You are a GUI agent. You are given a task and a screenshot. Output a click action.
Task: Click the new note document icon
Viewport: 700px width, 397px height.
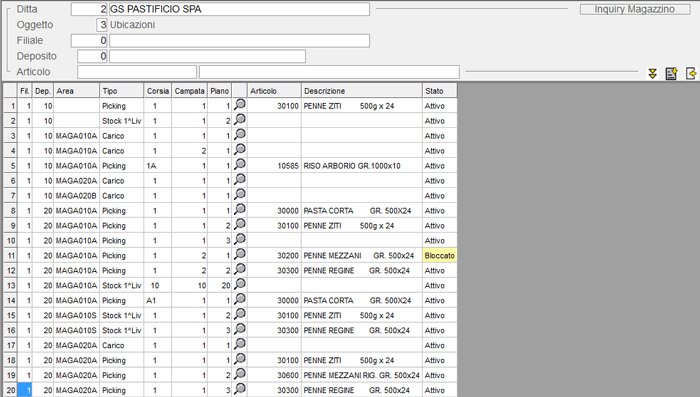(671, 73)
